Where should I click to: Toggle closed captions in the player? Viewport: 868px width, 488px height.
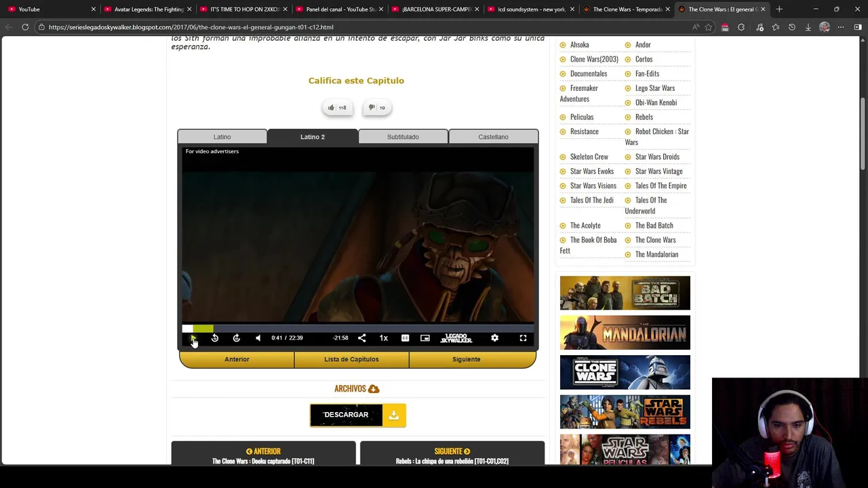coord(405,338)
